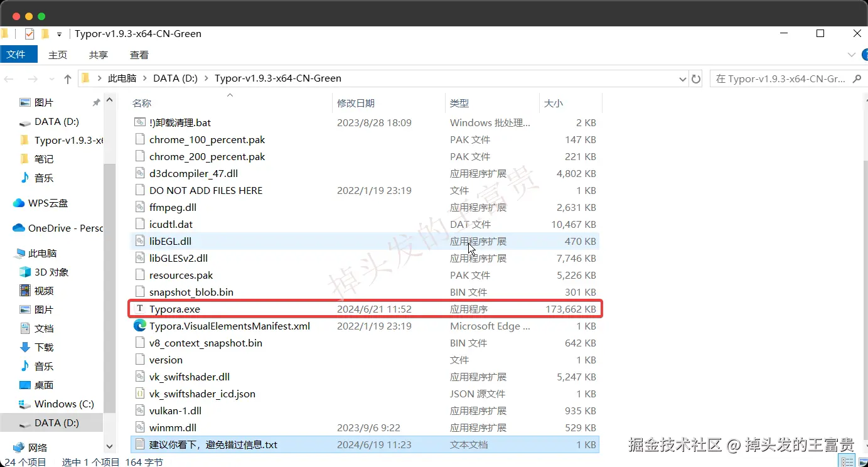This screenshot has height=467, width=868.
Task: Open address bar history dropdown
Action: click(683, 79)
